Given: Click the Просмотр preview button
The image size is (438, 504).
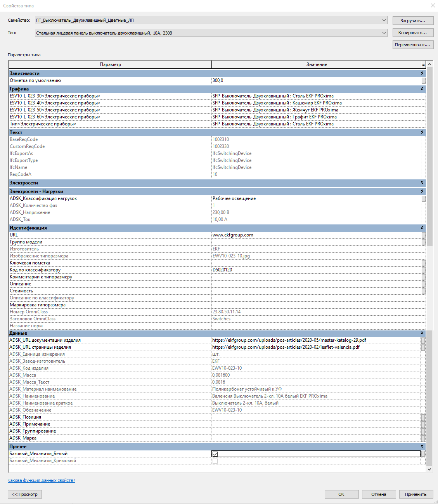Looking at the screenshot, I should click(x=25, y=494).
